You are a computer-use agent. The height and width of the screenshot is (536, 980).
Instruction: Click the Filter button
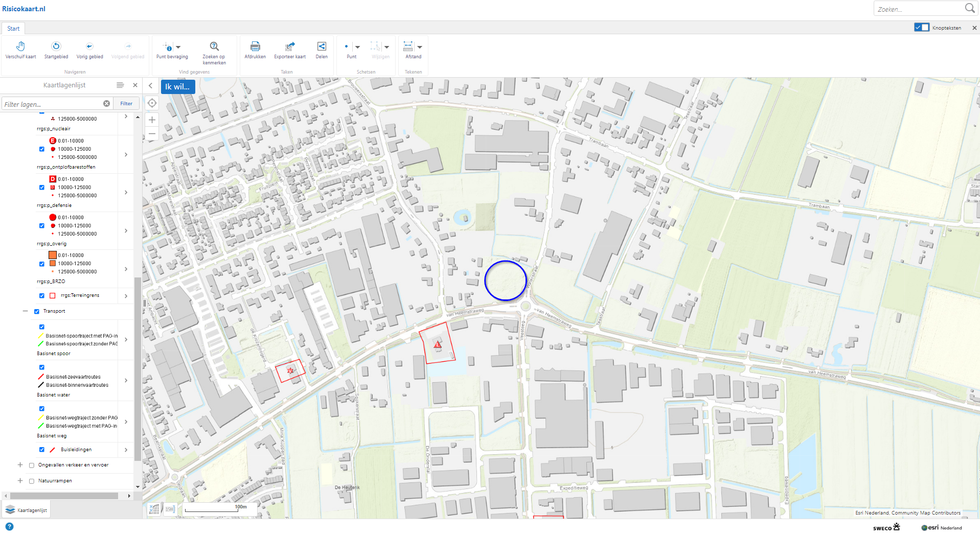click(x=126, y=104)
